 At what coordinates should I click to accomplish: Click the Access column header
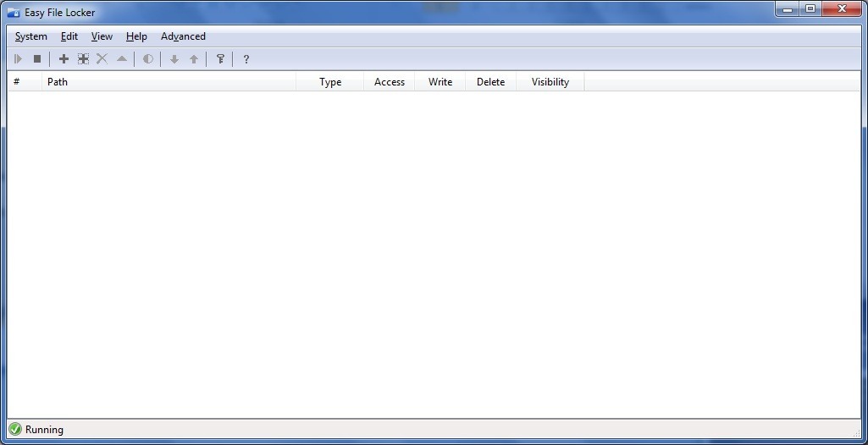coord(390,82)
